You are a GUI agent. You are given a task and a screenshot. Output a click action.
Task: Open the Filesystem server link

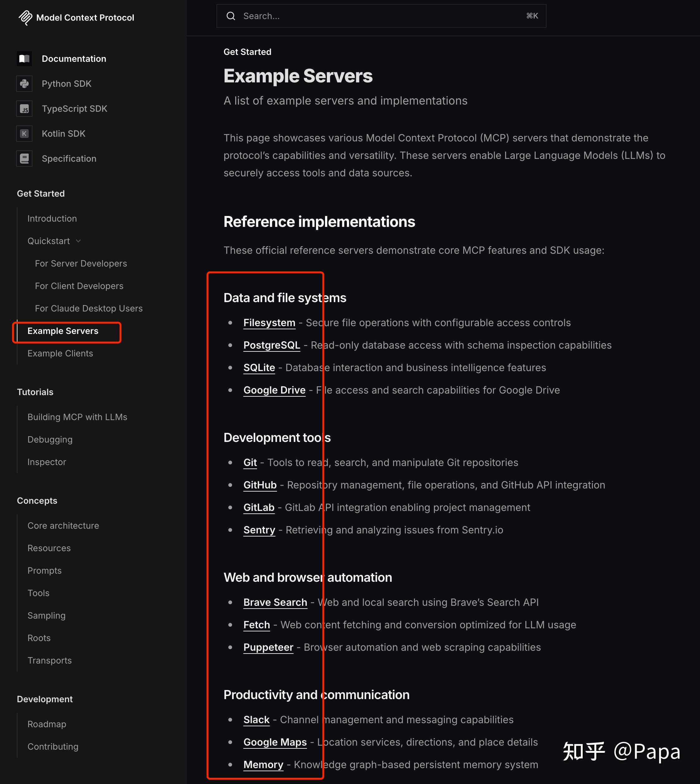coord(269,323)
